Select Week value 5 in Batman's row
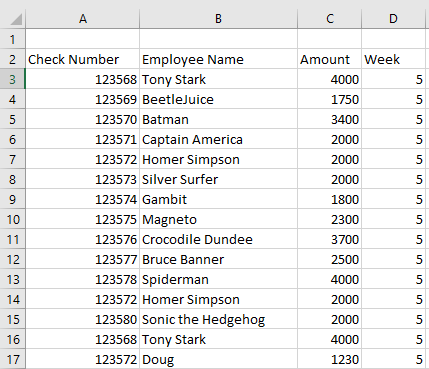Screen dimensions: 429x369 coord(393,119)
